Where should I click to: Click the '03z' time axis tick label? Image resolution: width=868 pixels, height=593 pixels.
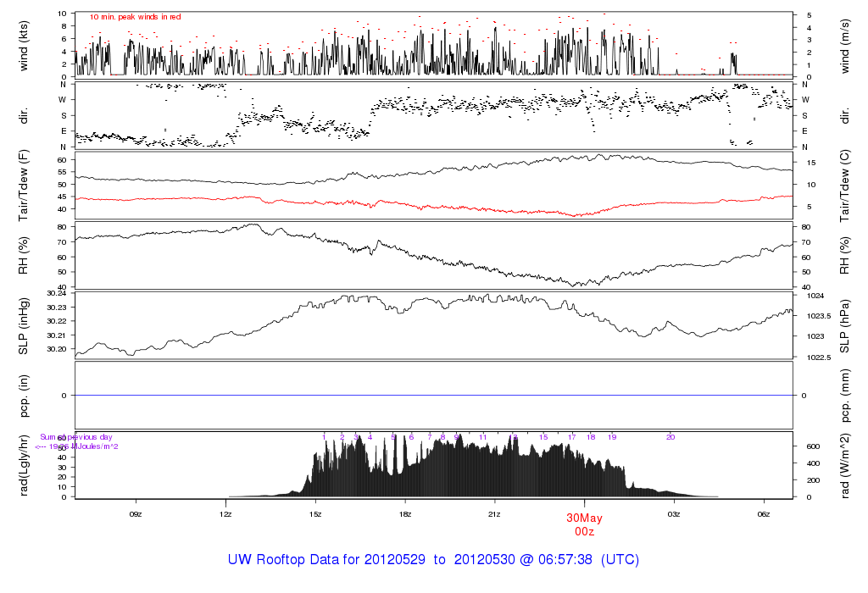[674, 514]
